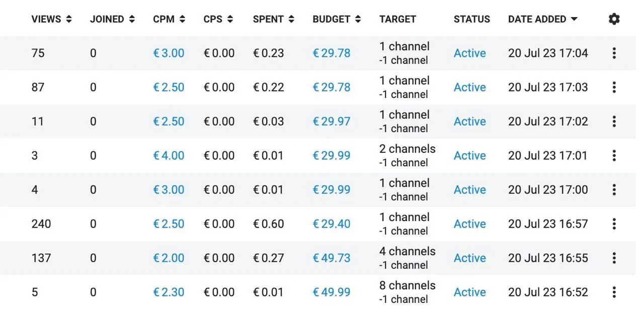The height and width of the screenshot is (320, 644).
Task: Open options menu for the 17:02 row
Action: point(614,122)
